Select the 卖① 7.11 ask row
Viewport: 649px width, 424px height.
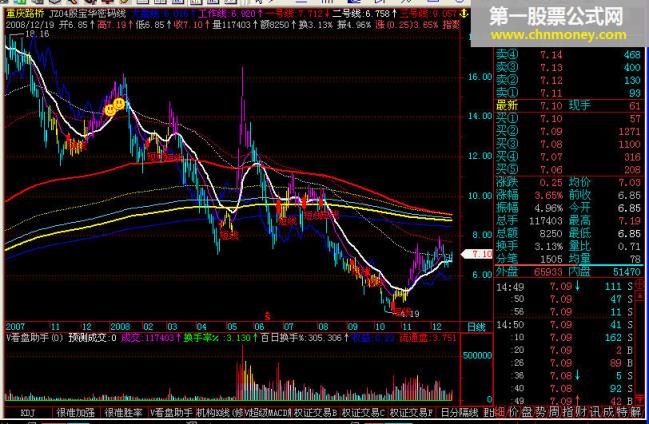coord(569,93)
